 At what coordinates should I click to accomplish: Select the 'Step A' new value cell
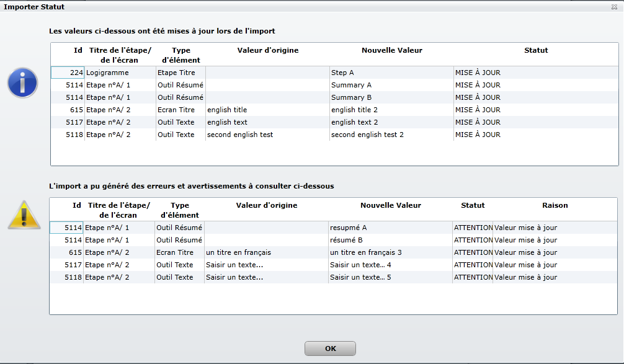(x=391, y=73)
